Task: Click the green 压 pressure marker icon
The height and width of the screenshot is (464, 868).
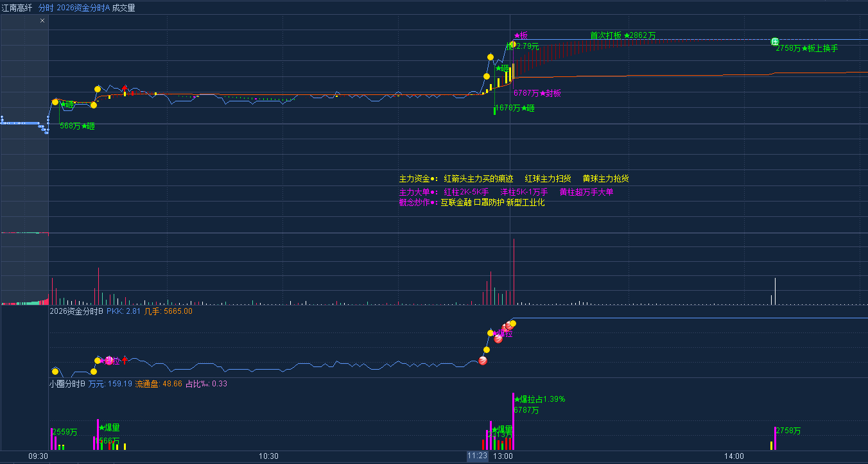Action: 775,41
